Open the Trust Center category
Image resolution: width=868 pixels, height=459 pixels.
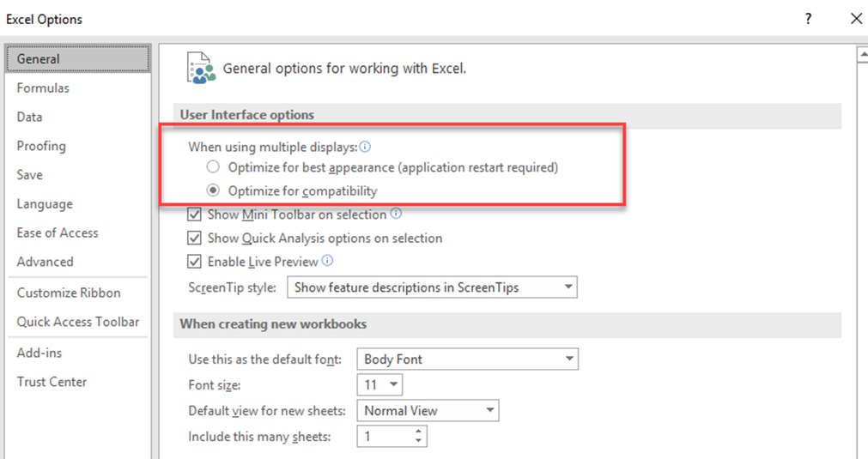pyautogui.click(x=78, y=382)
